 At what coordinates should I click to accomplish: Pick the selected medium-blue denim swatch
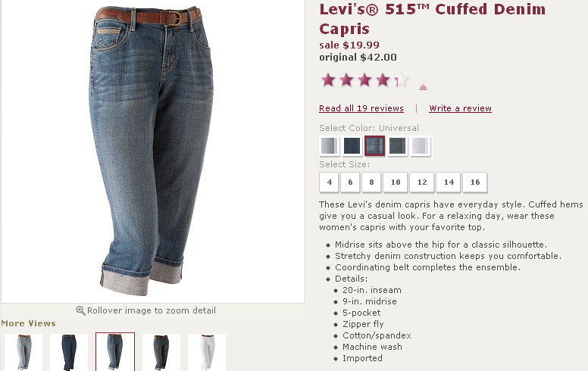[x=374, y=145]
